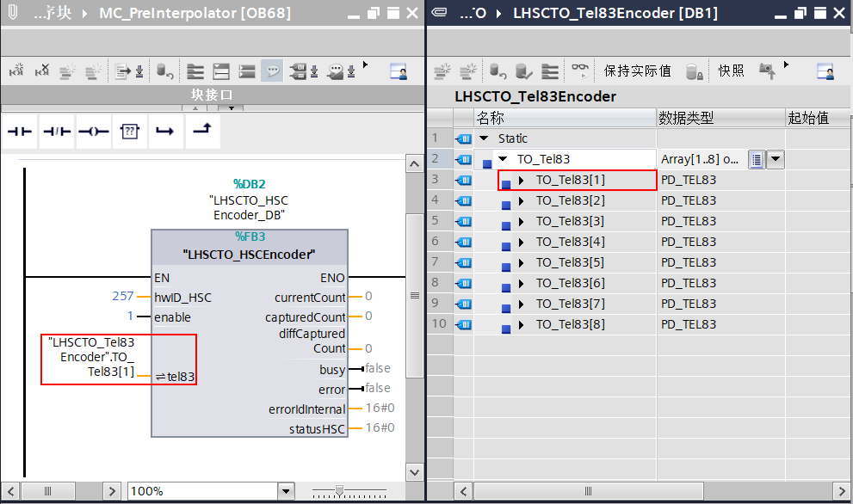Toggle the speech-bubble comments toolbar icon
This screenshot has width=853, height=504.
[272, 71]
